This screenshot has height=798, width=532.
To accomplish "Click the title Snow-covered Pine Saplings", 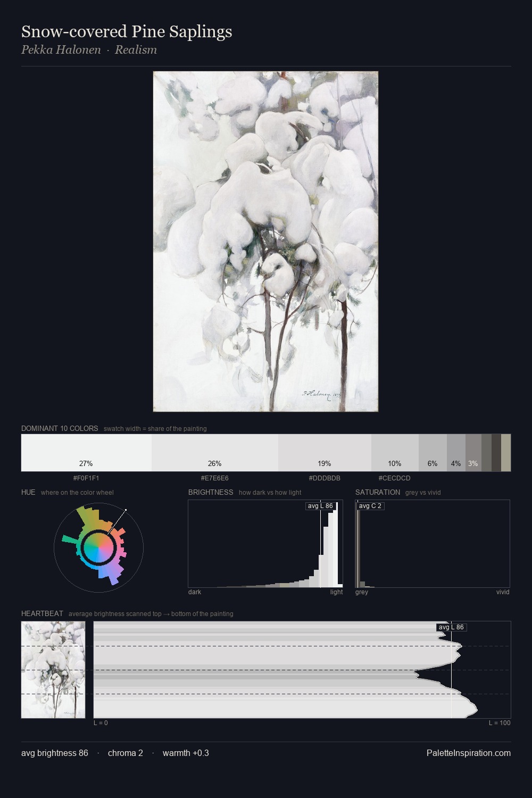I will 127,32.
